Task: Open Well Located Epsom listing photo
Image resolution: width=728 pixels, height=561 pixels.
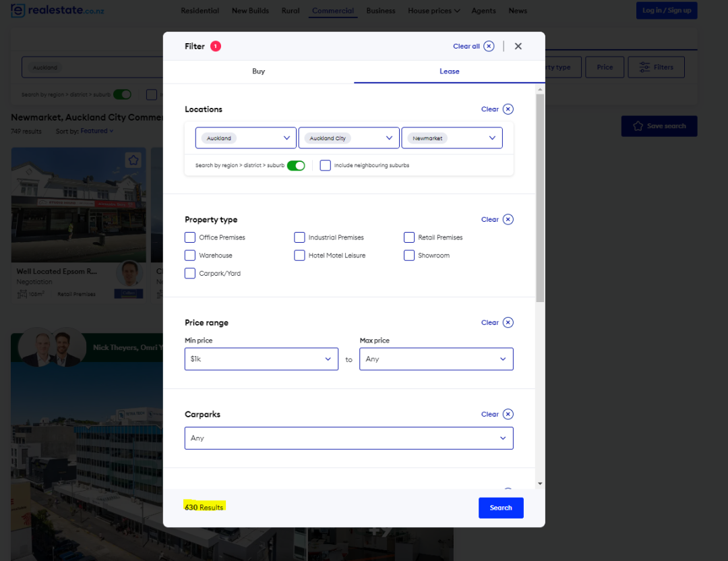Action: pos(78,205)
